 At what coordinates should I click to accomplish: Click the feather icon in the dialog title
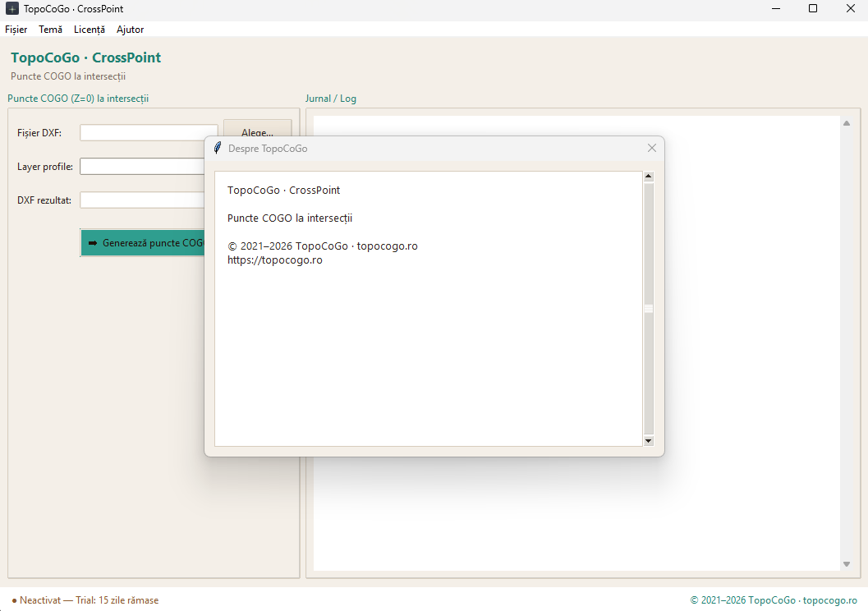coord(218,148)
